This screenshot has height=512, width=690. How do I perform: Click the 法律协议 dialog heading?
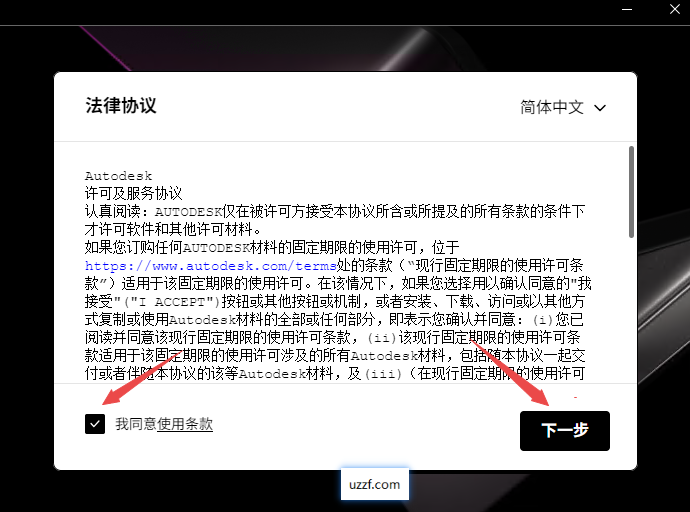click(x=121, y=106)
